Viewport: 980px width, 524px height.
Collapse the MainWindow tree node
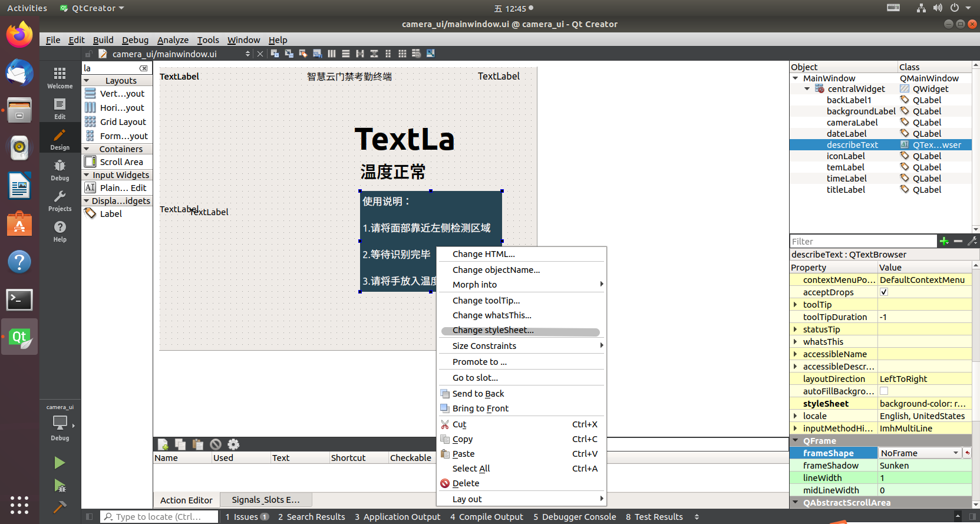796,78
